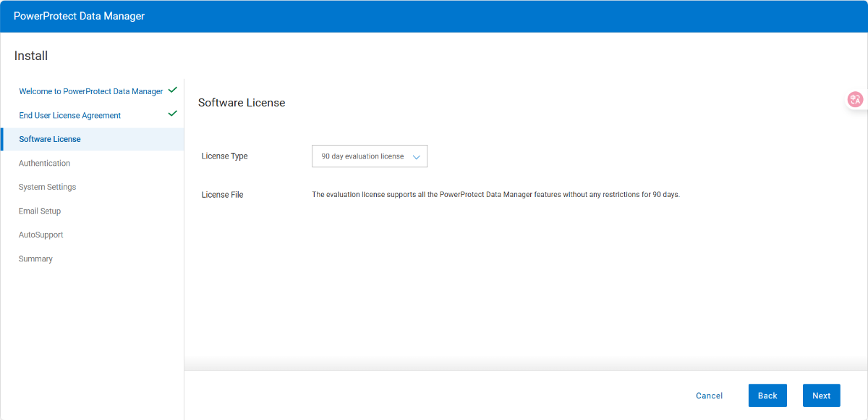Click the Software License page heading
This screenshot has width=868, height=420.
tap(242, 103)
